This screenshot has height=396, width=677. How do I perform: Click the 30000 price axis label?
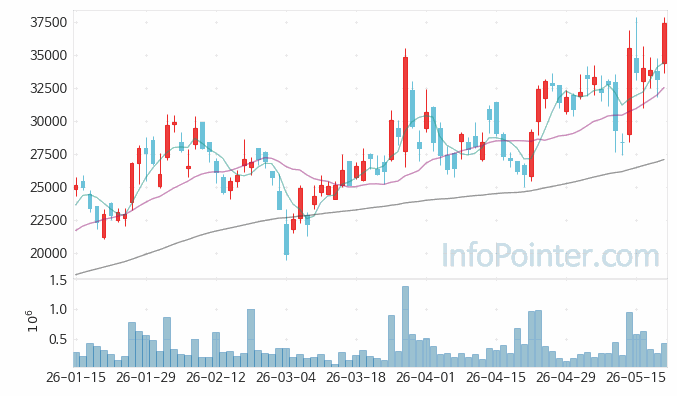48,121
